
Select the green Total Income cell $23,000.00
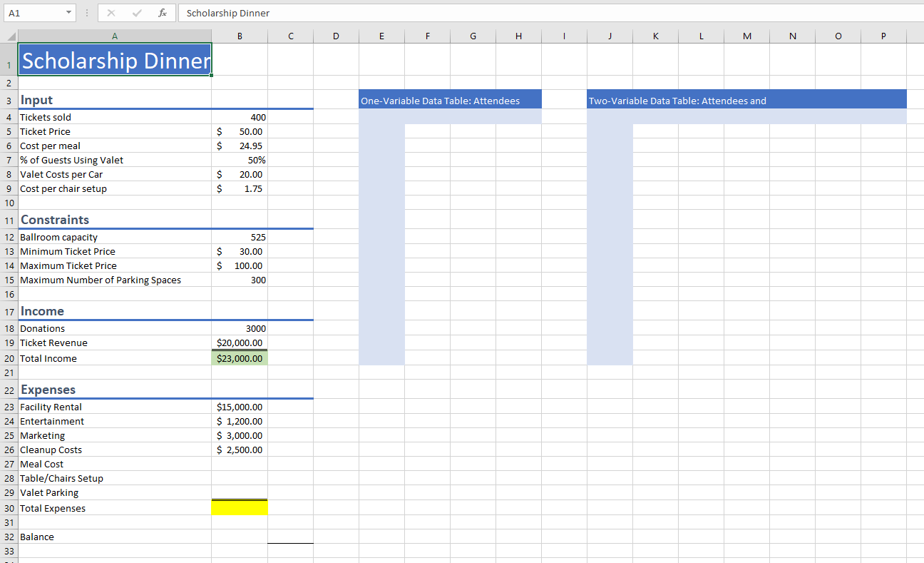240,357
